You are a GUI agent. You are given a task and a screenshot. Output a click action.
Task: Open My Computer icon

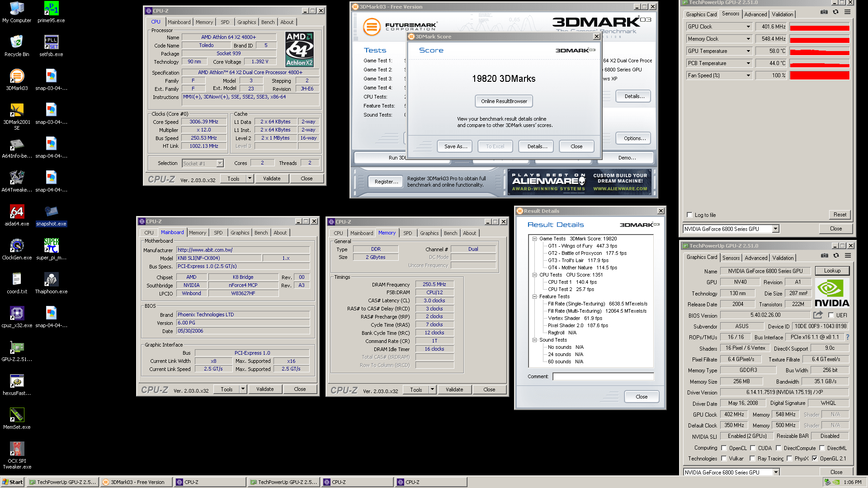(x=17, y=12)
